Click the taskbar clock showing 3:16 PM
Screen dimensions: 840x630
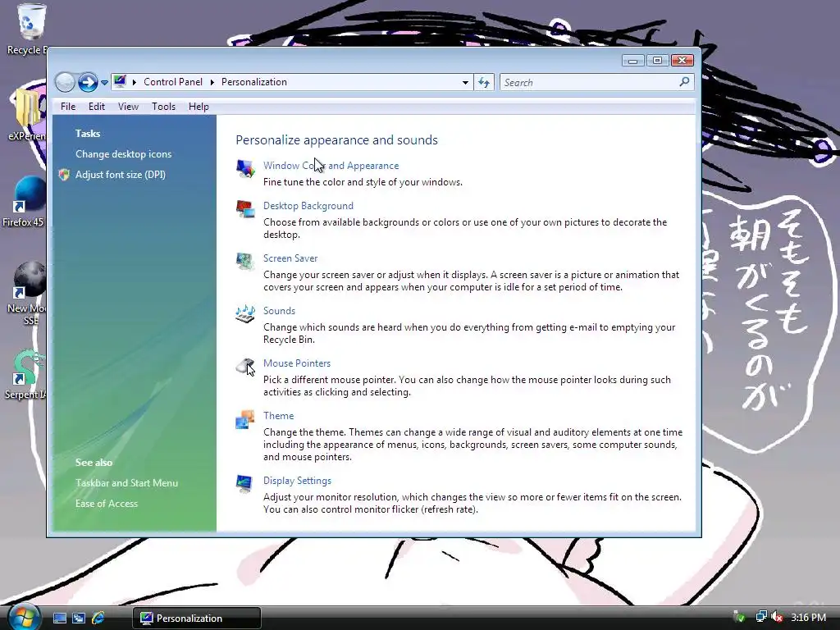[808, 618]
